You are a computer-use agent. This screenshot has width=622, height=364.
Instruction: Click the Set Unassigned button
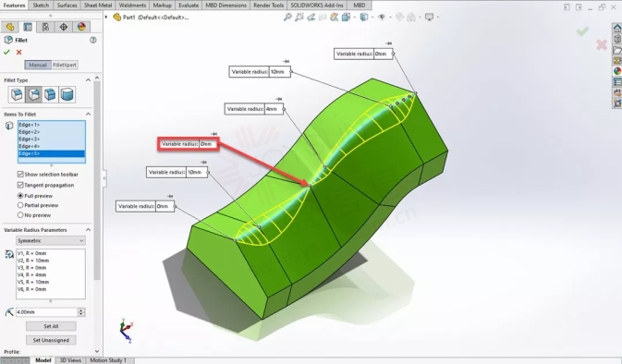click(51, 340)
